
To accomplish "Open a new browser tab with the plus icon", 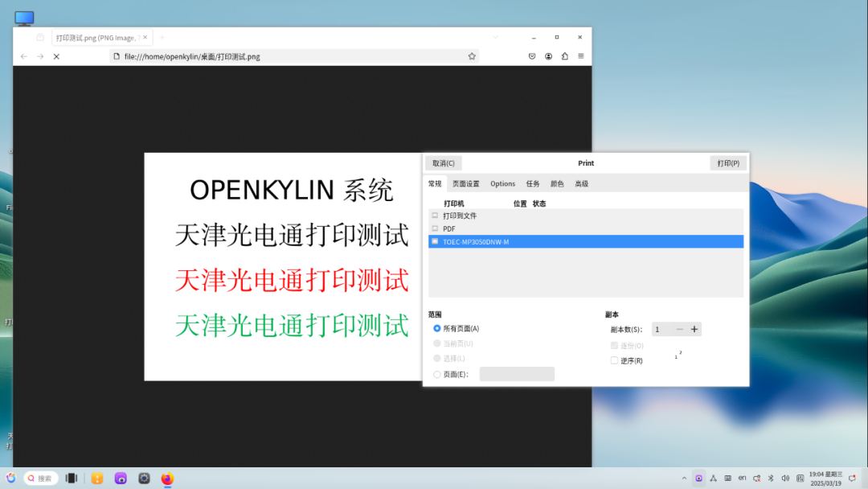I will point(162,37).
